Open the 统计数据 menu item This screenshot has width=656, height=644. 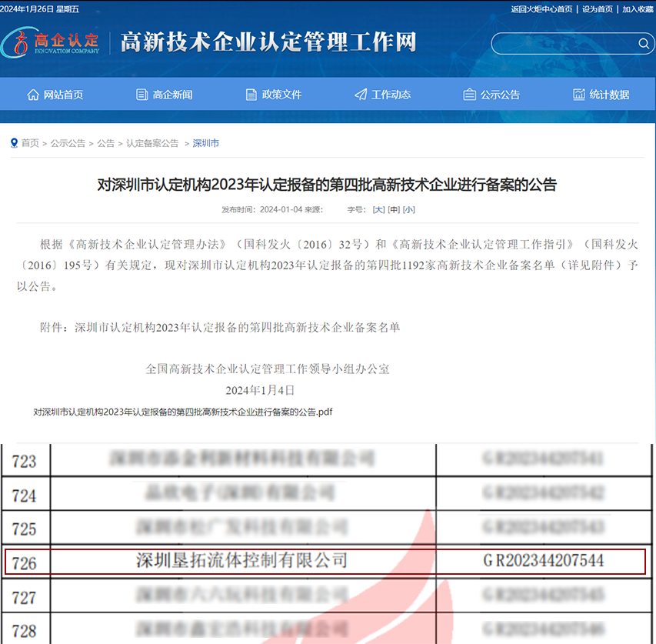click(x=609, y=95)
